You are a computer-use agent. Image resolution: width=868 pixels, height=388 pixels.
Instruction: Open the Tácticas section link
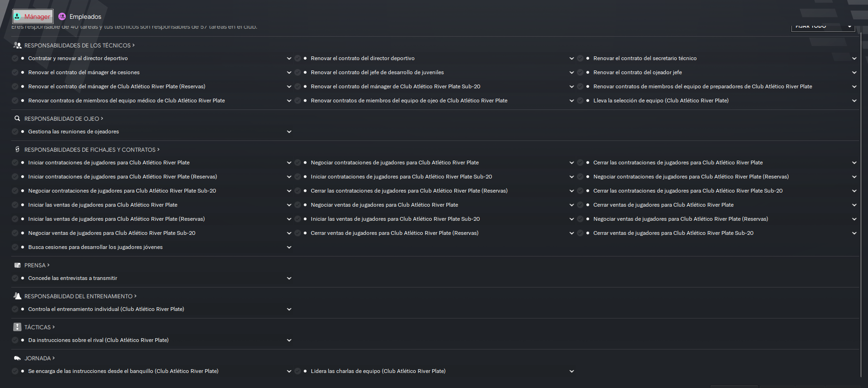click(x=39, y=327)
